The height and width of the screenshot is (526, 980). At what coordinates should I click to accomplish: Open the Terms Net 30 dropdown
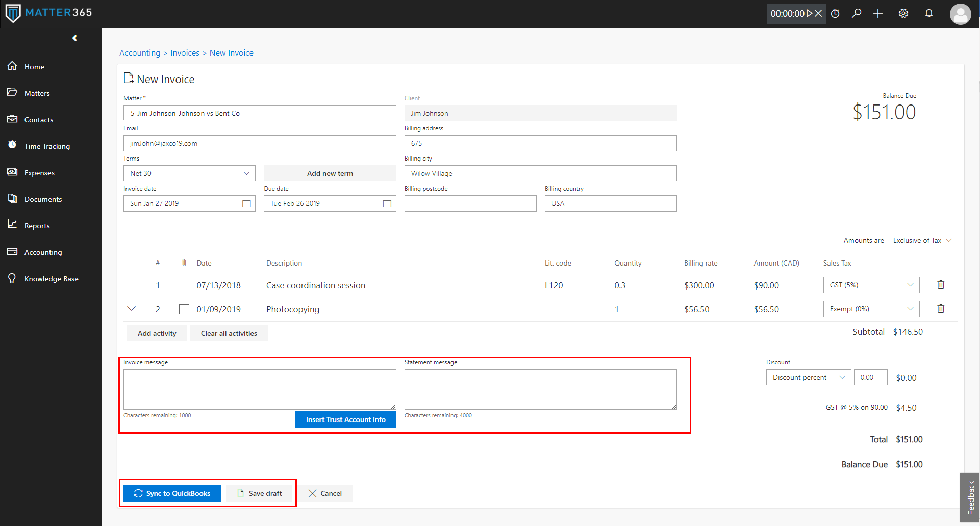point(189,173)
